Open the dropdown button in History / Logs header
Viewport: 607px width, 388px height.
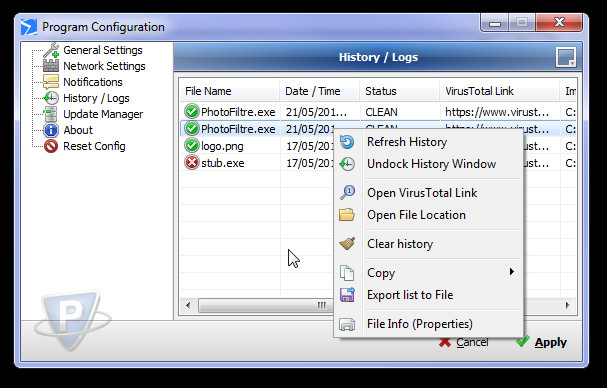pos(566,57)
